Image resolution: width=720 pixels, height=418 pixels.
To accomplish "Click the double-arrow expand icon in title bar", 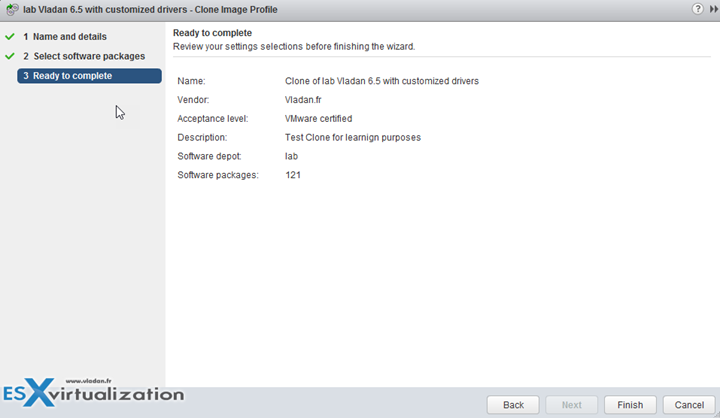I will coord(714,9).
